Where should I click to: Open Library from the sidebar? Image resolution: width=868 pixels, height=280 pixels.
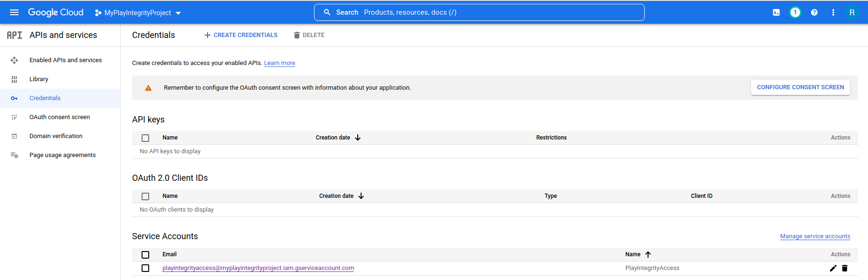coord(38,79)
